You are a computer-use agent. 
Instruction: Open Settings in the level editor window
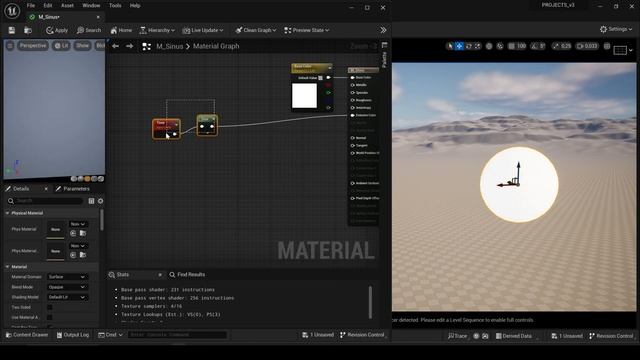(616, 29)
